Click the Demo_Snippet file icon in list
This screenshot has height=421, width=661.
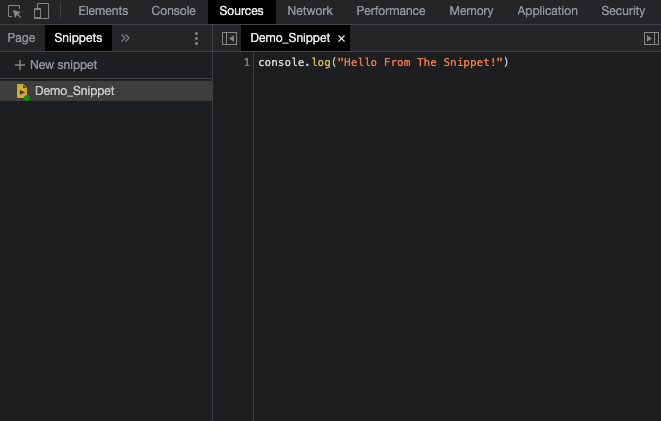pyautogui.click(x=22, y=91)
